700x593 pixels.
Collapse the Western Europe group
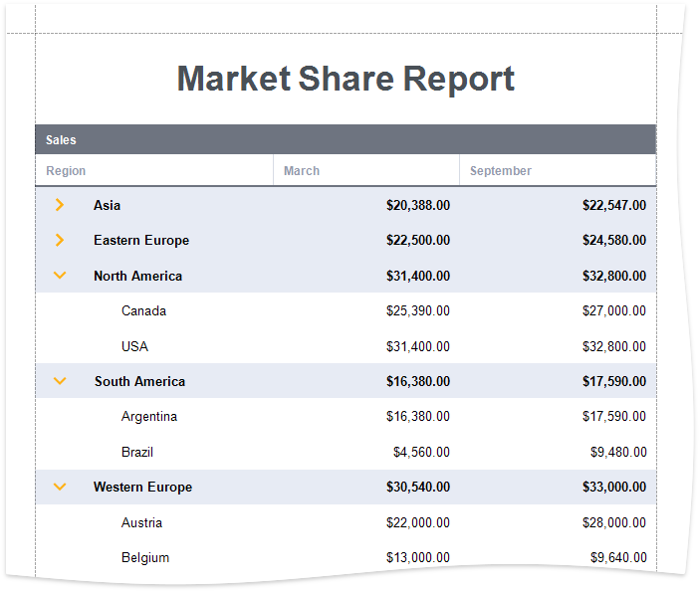[60, 487]
